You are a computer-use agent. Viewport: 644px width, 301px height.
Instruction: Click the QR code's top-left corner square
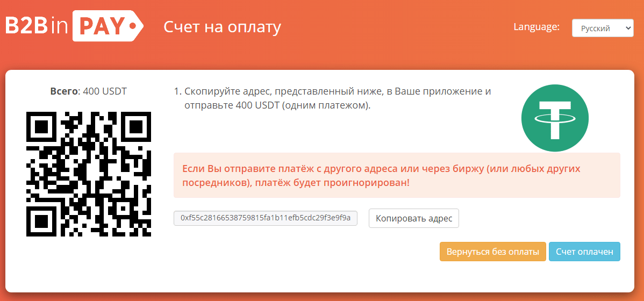click(42, 127)
